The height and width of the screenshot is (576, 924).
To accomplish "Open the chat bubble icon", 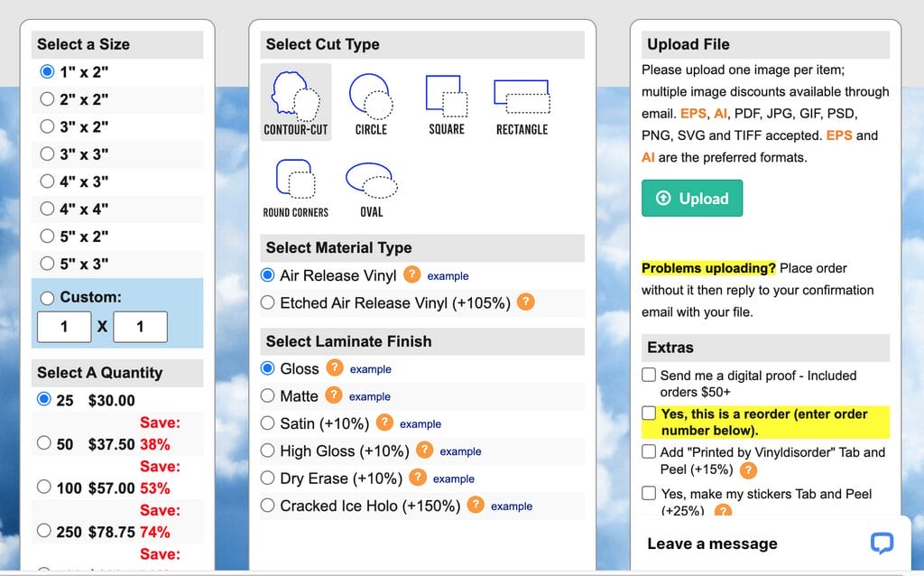I will coord(882,543).
